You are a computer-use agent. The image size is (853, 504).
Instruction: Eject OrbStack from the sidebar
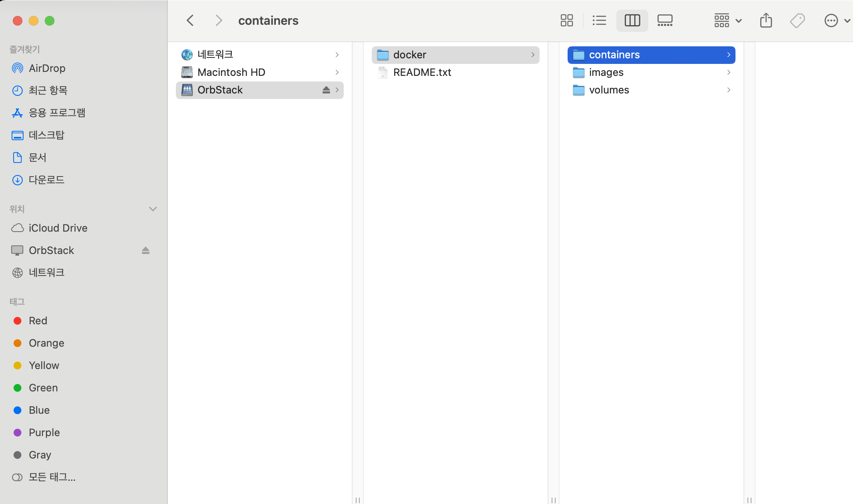click(145, 250)
